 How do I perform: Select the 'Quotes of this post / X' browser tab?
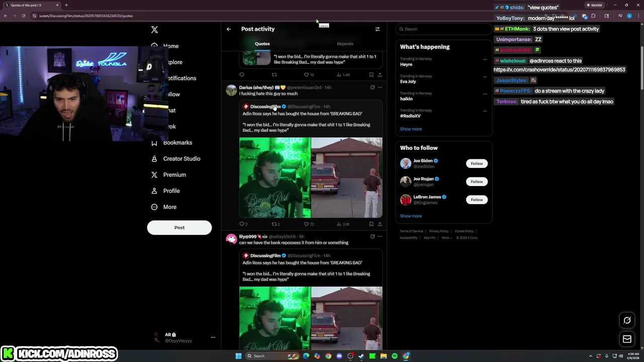(31, 5)
